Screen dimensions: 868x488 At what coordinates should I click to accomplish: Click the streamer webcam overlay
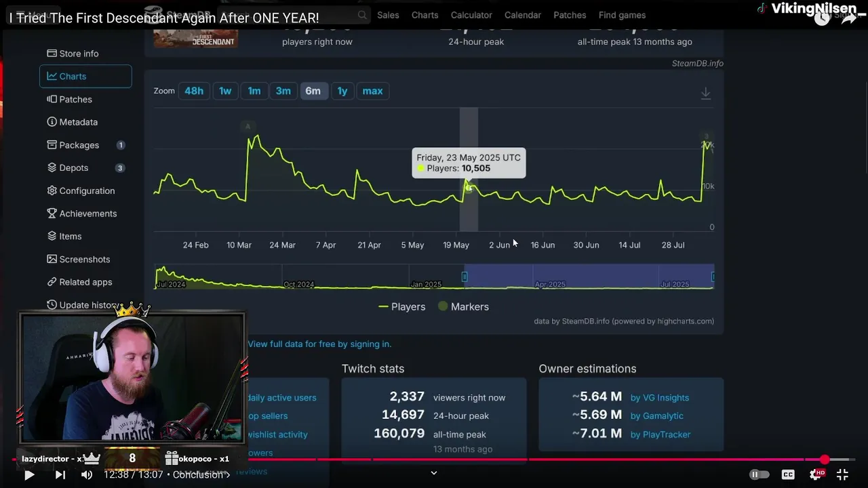(x=132, y=378)
